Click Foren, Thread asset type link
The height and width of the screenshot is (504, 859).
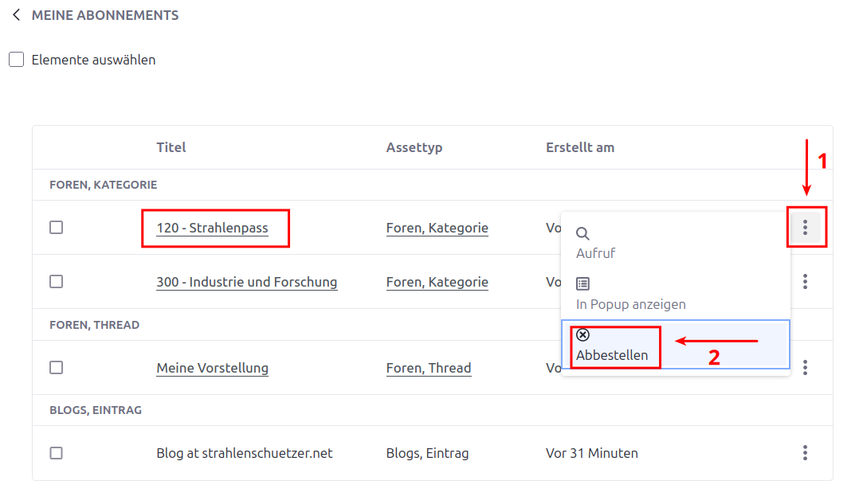[x=429, y=368]
